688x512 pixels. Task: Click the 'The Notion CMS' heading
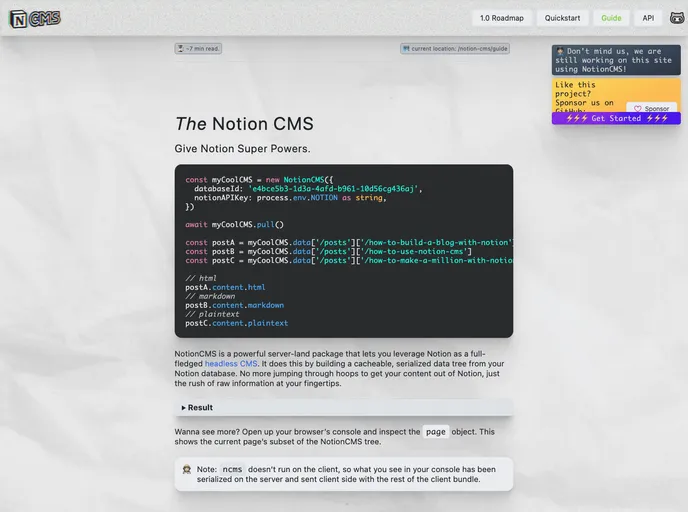click(x=244, y=124)
